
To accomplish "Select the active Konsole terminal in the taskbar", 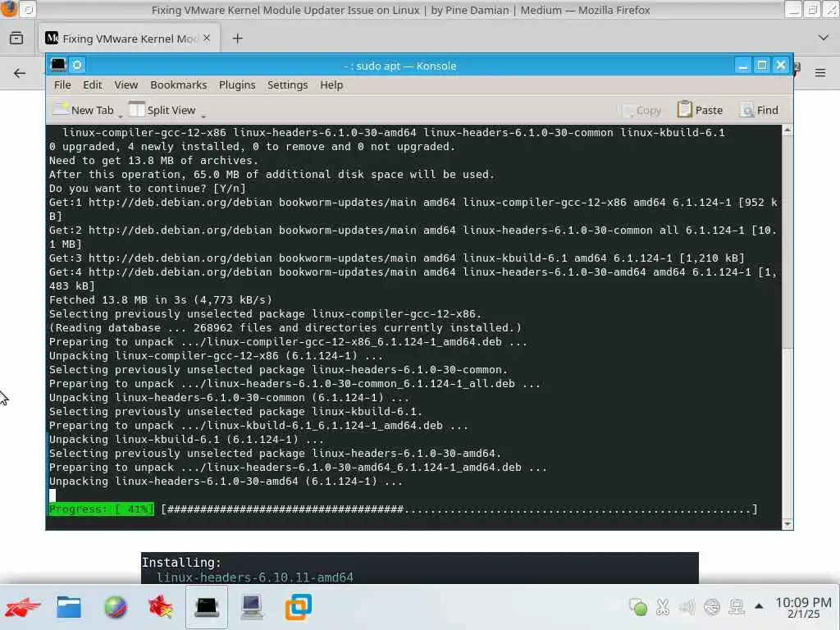I will [x=207, y=607].
